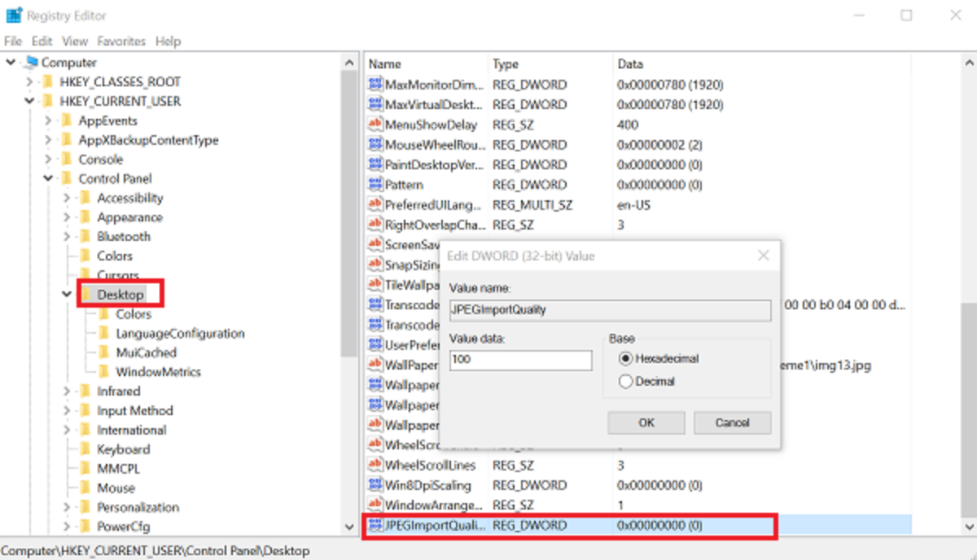This screenshot has width=977, height=560.
Task: Click the MaxMonitorDim DWORD value icon
Action: coord(375,85)
